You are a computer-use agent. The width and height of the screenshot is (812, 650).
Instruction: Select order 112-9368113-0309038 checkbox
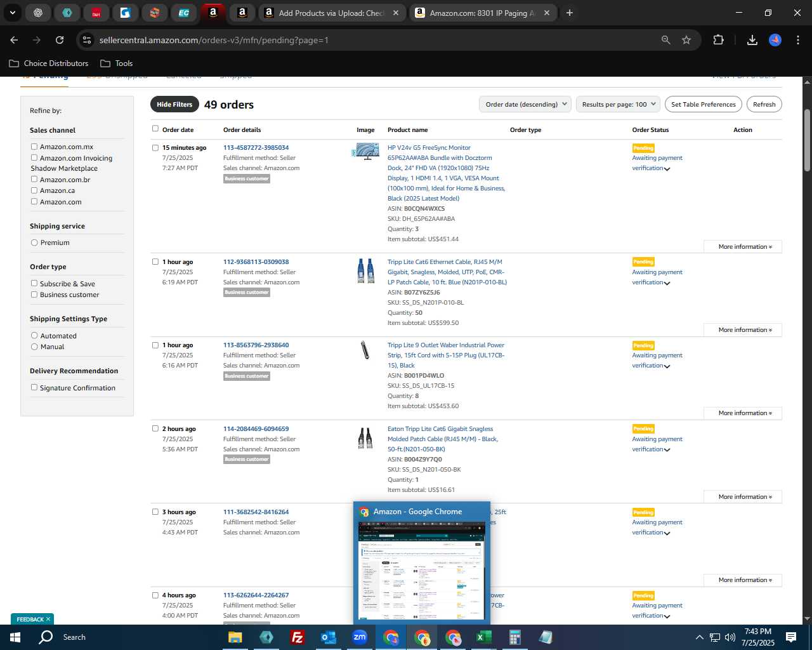click(x=155, y=262)
